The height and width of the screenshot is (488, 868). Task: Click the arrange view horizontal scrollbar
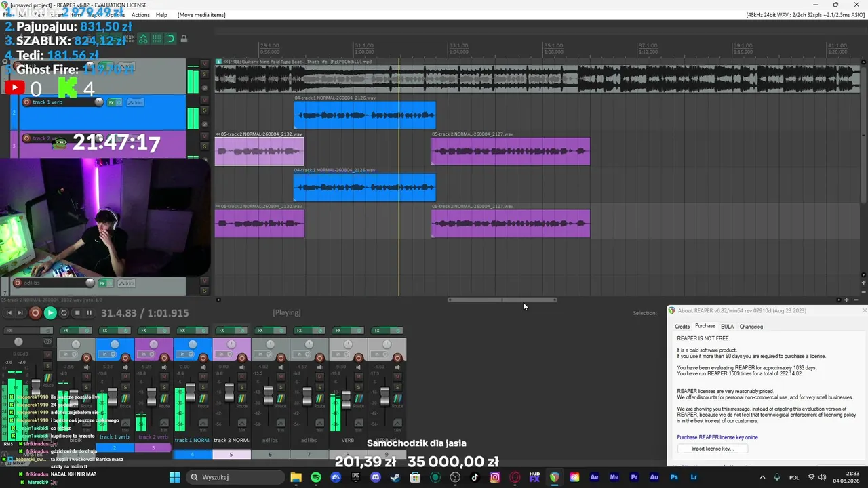coord(502,300)
